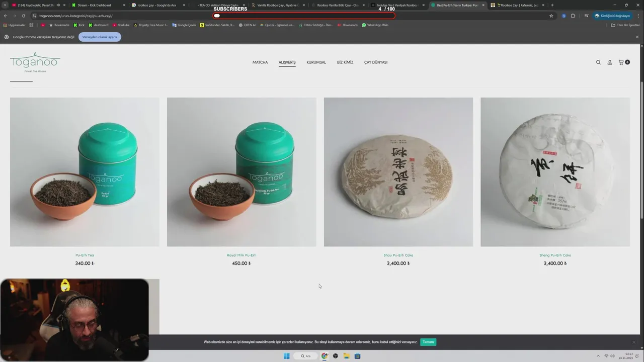
Task: Open Chrome from the taskbar
Action: 325,356
